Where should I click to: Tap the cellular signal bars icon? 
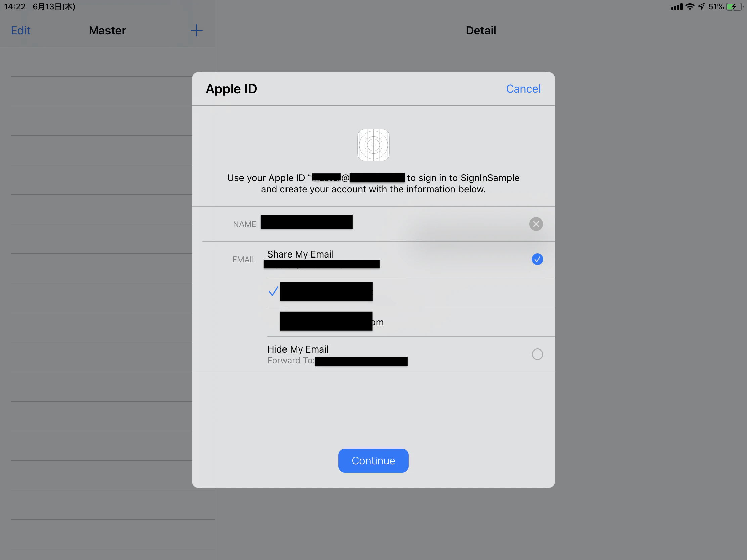click(676, 7)
